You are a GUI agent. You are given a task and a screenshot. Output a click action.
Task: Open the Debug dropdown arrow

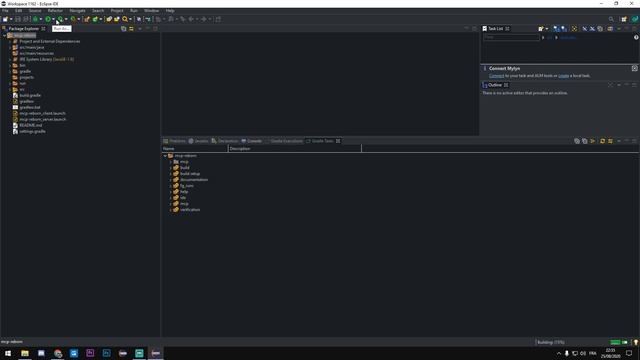[41, 19]
